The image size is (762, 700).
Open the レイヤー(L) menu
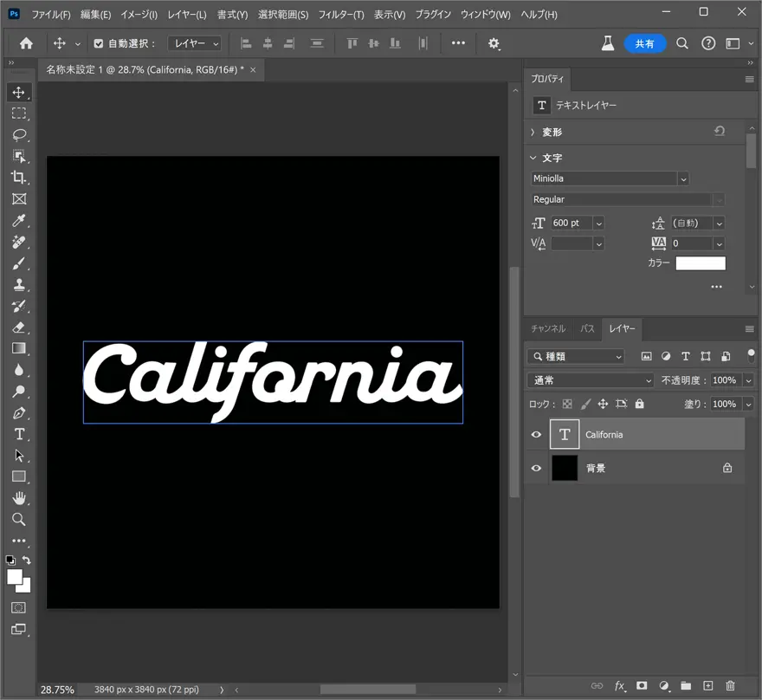click(x=187, y=15)
